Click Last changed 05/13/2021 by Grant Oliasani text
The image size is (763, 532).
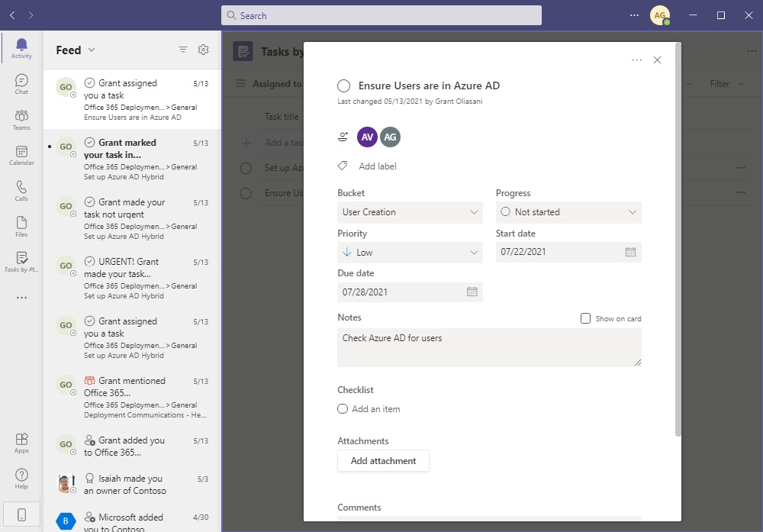point(410,102)
